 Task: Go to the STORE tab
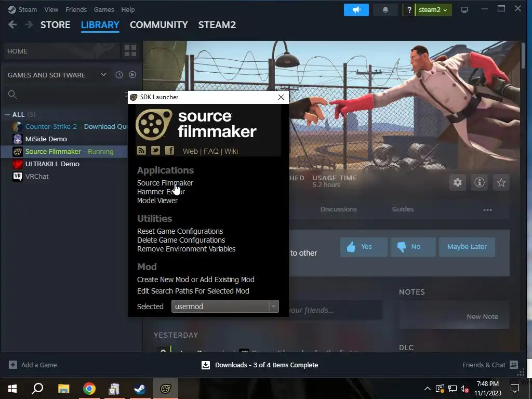[x=55, y=25]
